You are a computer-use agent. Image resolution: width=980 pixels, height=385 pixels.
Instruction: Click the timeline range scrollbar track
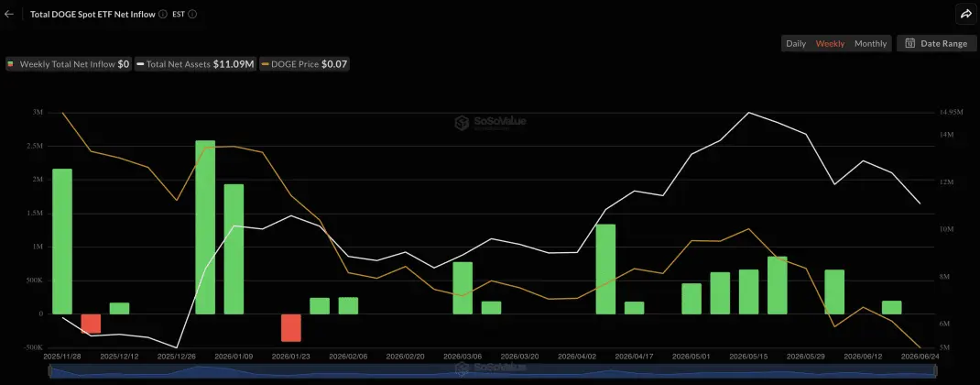coord(493,370)
